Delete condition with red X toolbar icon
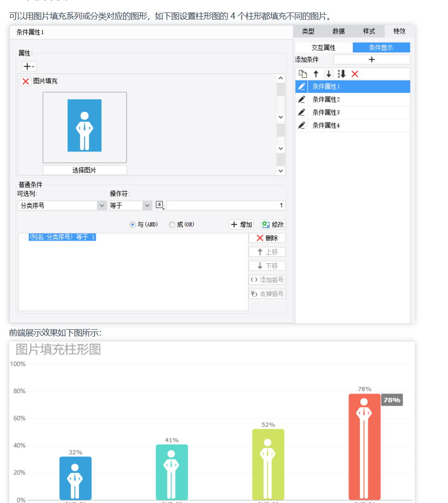448x503 pixels. click(355, 74)
